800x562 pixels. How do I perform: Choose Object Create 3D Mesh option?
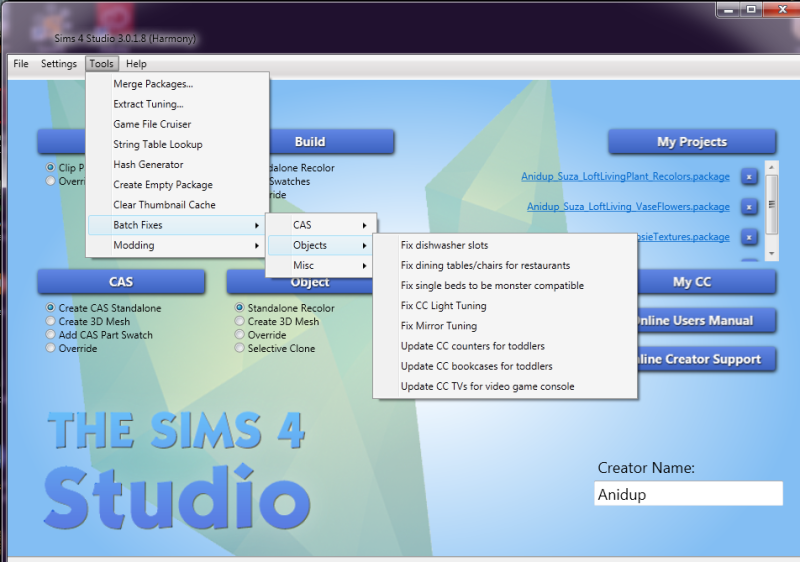(x=239, y=321)
